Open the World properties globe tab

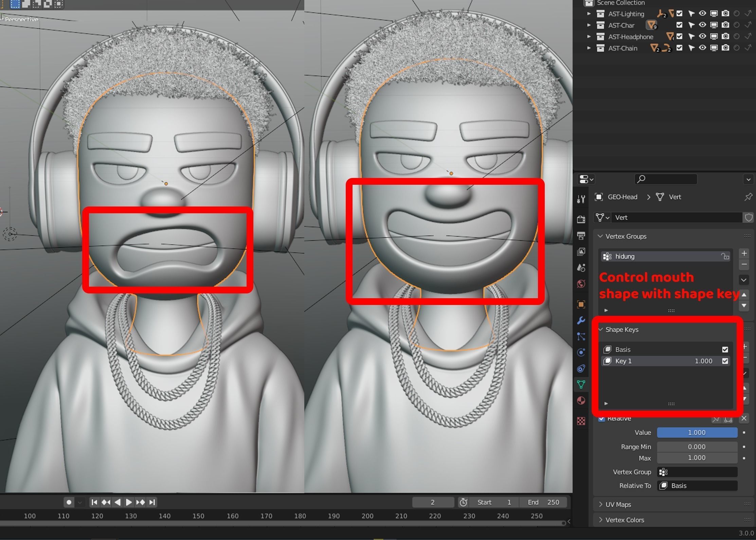point(581,284)
